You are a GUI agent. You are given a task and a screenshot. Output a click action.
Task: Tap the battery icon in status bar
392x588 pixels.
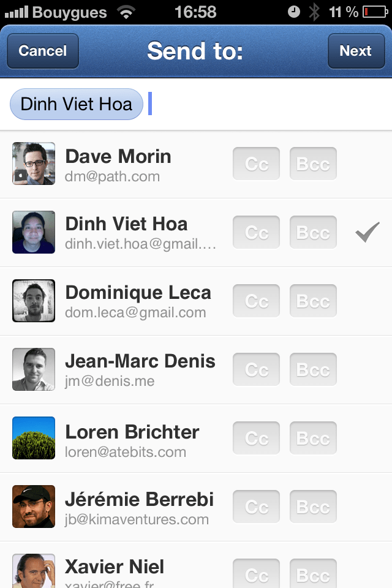[x=374, y=12]
